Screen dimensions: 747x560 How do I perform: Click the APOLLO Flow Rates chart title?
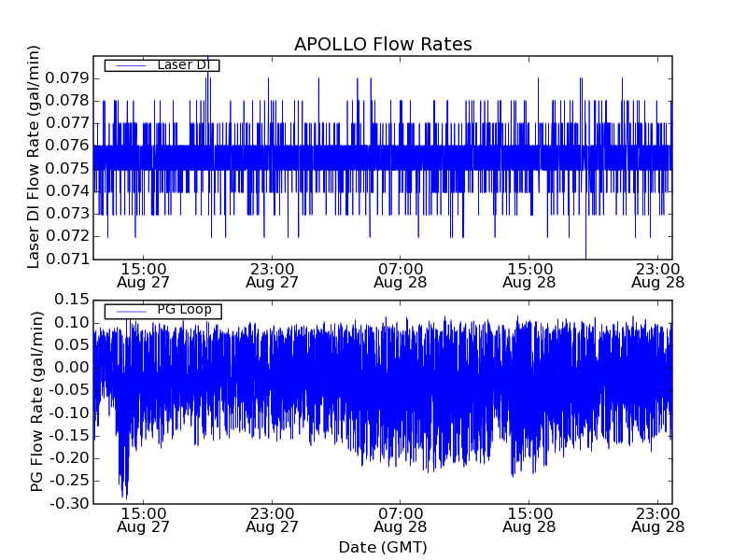tap(383, 44)
